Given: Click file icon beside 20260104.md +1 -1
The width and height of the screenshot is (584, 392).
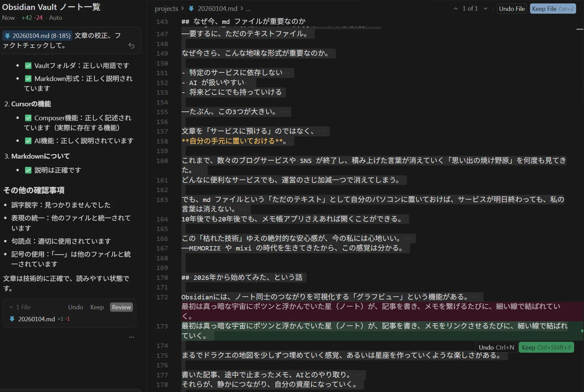Looking at the screenshot, I should click(12, 319).
